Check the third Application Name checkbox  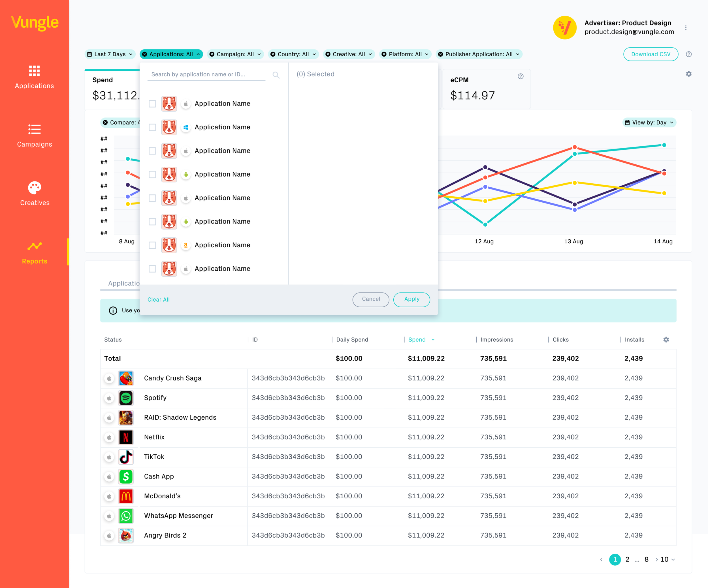pos(152,151)
